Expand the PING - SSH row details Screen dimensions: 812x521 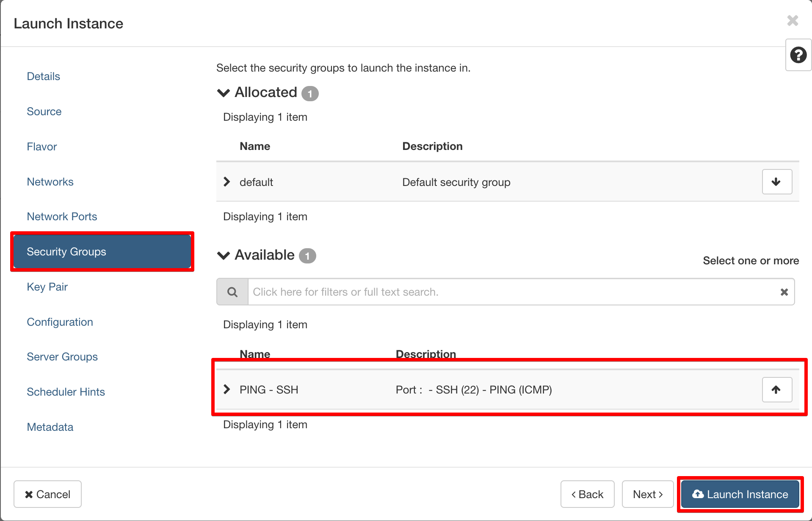point(227,390)
